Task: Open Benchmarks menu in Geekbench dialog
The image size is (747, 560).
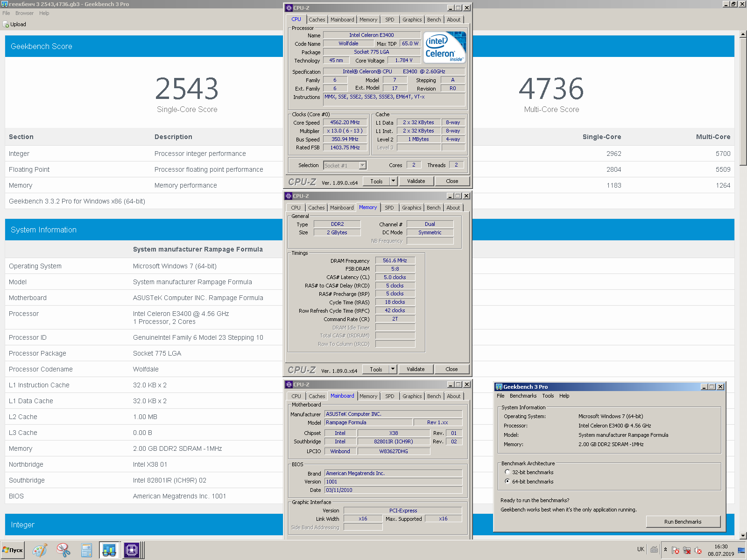Action: [523, 396]
